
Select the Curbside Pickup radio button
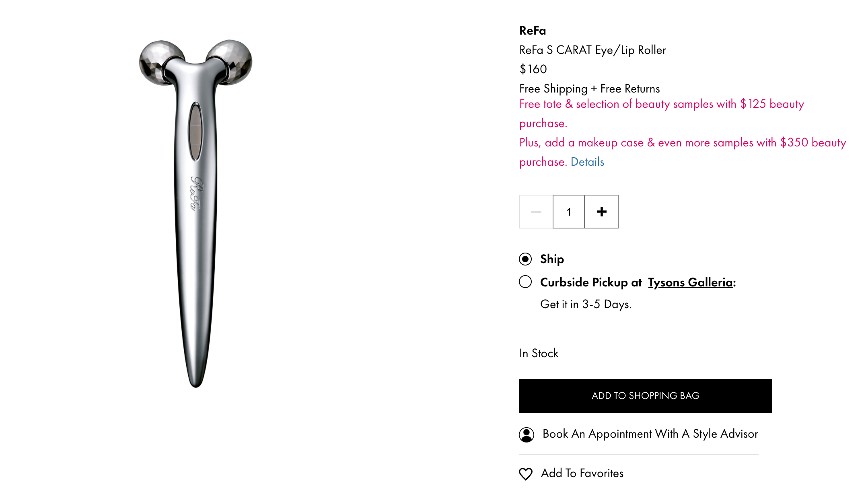coord(525,282)
